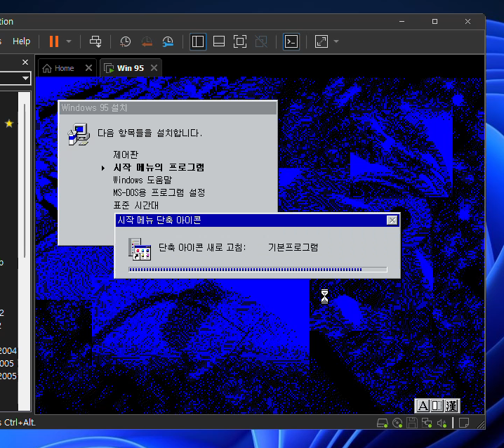
Task: Close the 시작 메뉴 단축 아이콘 dialog
Action: (x=392, y=220)
